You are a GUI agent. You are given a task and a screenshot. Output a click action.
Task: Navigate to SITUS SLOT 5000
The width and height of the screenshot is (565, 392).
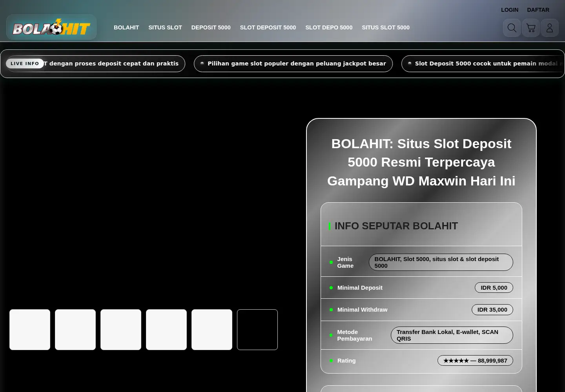386,27
